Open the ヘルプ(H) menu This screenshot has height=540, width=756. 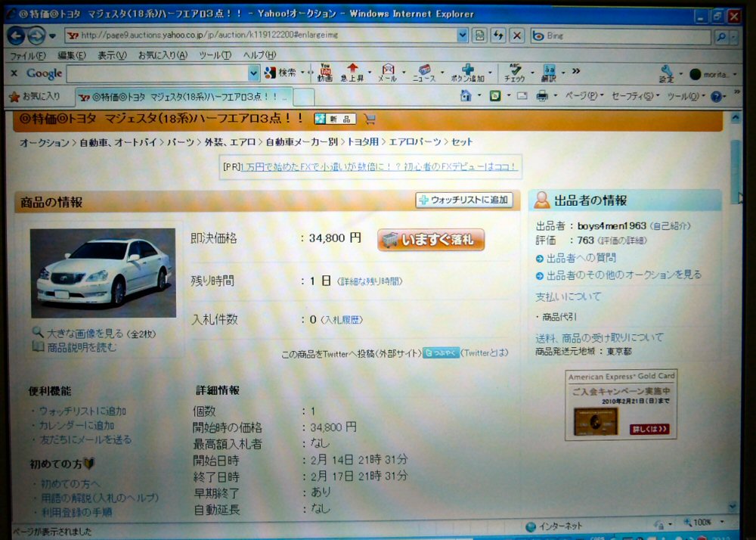pos(259,55)
